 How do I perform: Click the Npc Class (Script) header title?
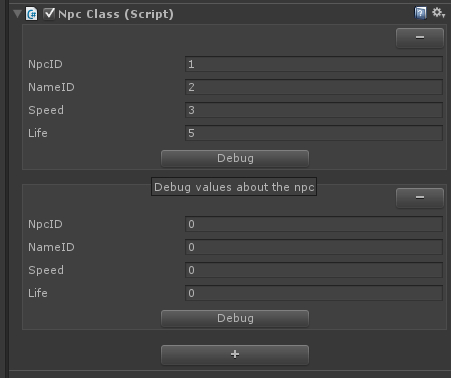[116, 14]
